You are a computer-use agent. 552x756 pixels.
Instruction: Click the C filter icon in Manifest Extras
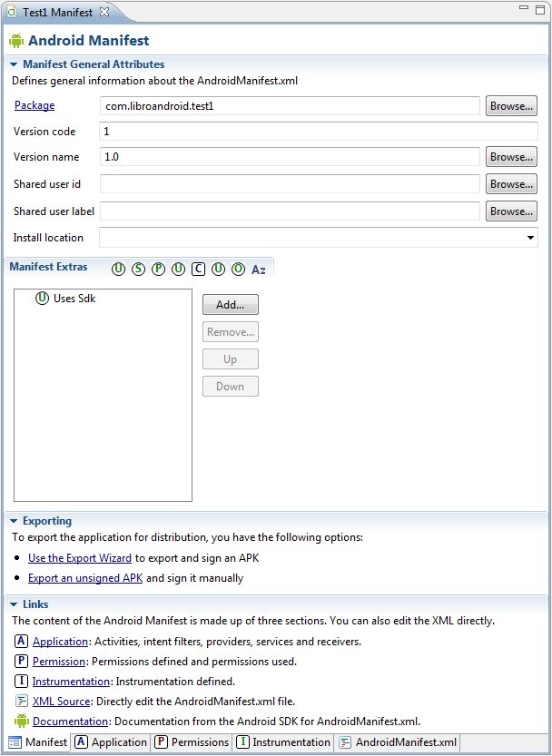(x=198, y=269)
